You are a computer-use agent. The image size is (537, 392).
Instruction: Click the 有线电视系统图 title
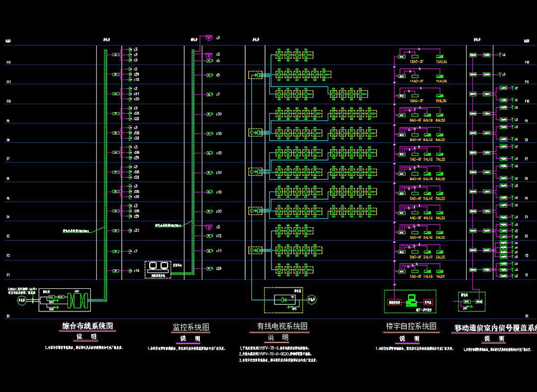click(282, 326)
